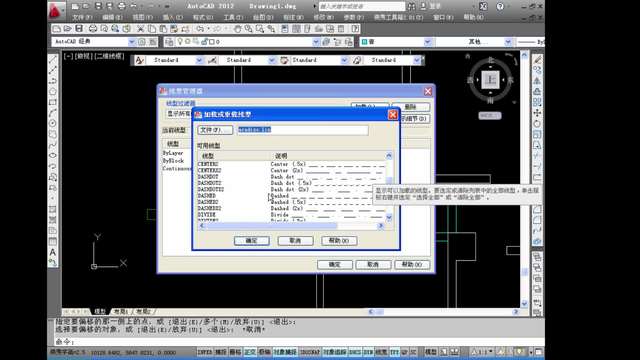Click the Print icon in the standard toolbar

(93, 29)
